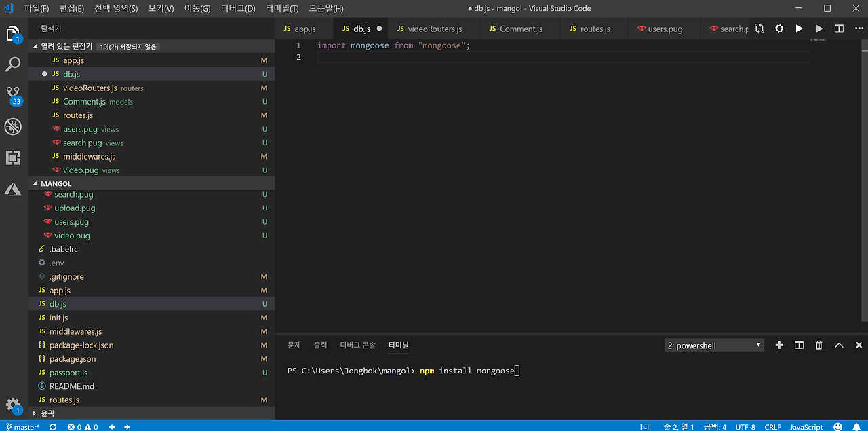Open the 보기(V) menu
Viewport: 868px width, 431px height.
pyautogui.click(x=161, y=8)
